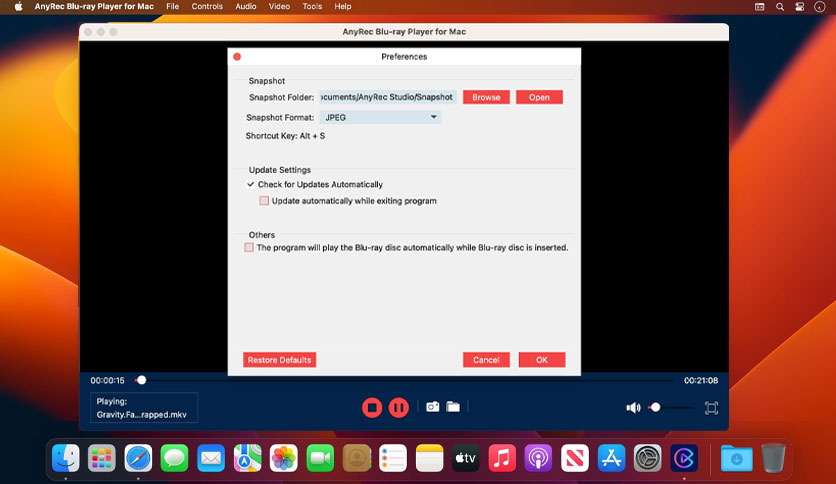Open Launchpad from the Dock
Screen dimensions: 836x484
click(x=102, y=458)
